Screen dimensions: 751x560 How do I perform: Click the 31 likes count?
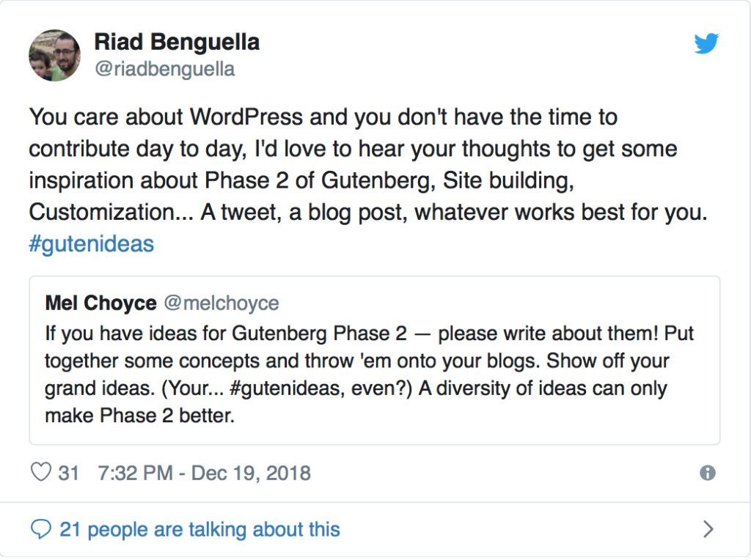[x=68, y=473]
